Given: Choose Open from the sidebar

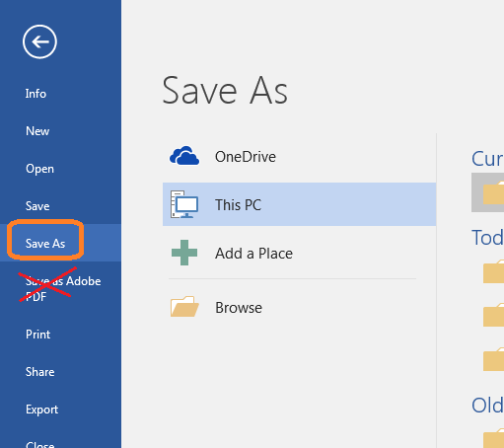Looking at the screenshot, I should click(39, 169).
